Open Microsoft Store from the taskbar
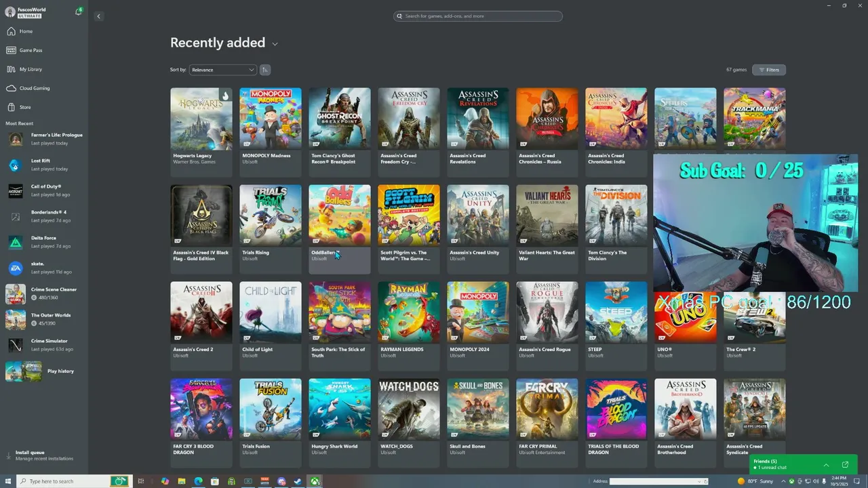The image size is (868, 488). [214, 481]
